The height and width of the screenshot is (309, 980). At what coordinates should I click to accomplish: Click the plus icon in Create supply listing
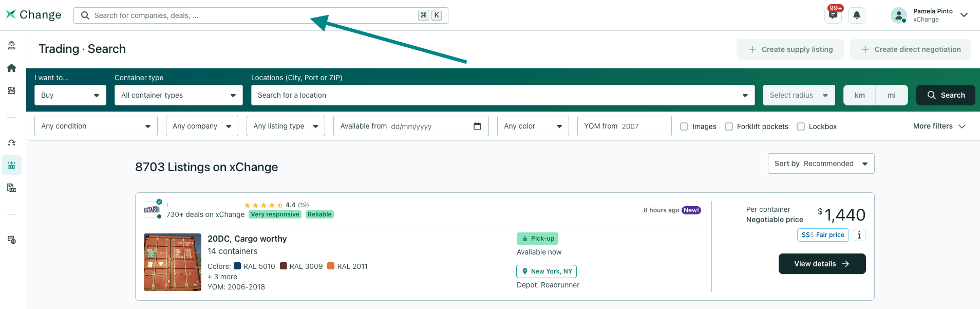point(752,49)
